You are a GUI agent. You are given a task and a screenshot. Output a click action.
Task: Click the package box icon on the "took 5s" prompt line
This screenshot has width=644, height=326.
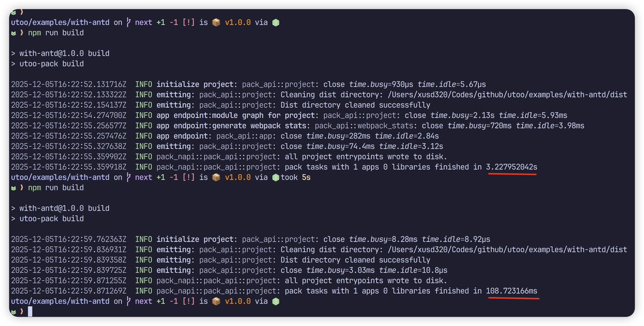pyautogui.click(x=216, y=177)
